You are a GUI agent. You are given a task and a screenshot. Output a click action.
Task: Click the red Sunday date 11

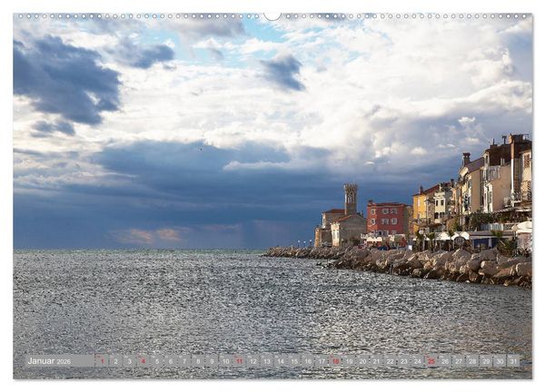coord(240,361)
